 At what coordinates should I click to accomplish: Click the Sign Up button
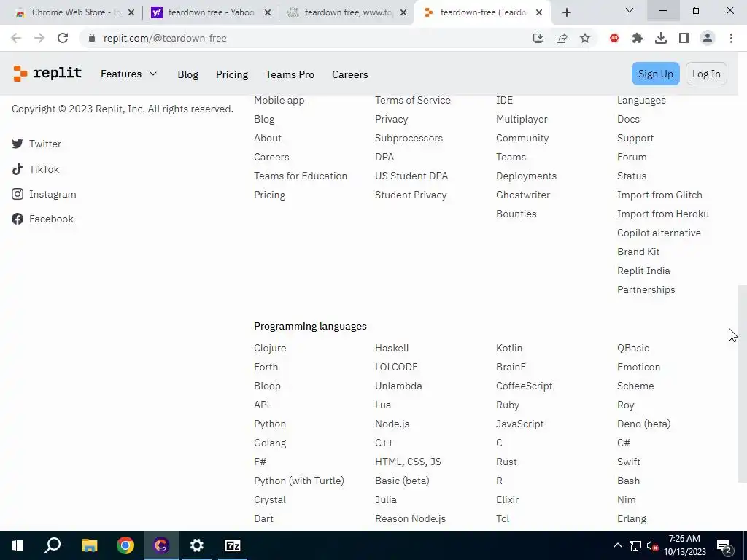[656, 74]
